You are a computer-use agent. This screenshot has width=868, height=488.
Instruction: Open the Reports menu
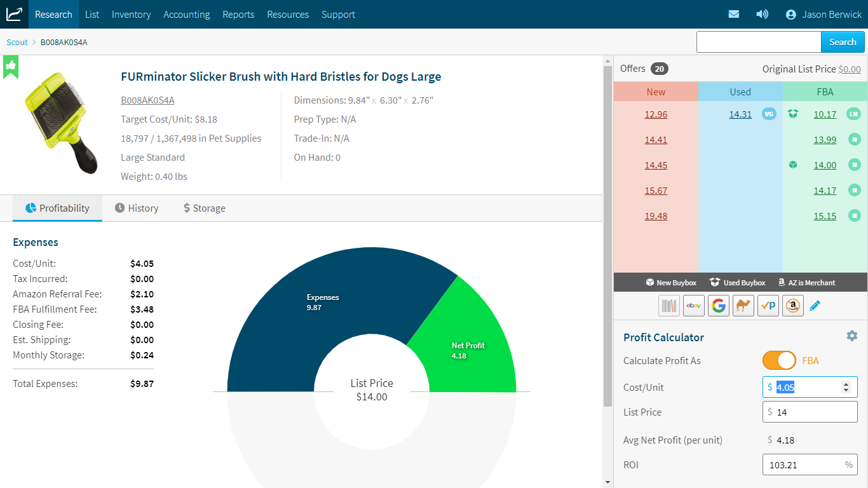238,14
